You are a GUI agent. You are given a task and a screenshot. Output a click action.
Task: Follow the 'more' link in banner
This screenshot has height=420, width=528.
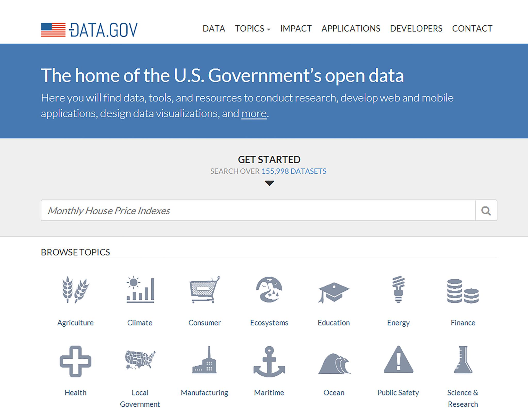tap(254, 114)
